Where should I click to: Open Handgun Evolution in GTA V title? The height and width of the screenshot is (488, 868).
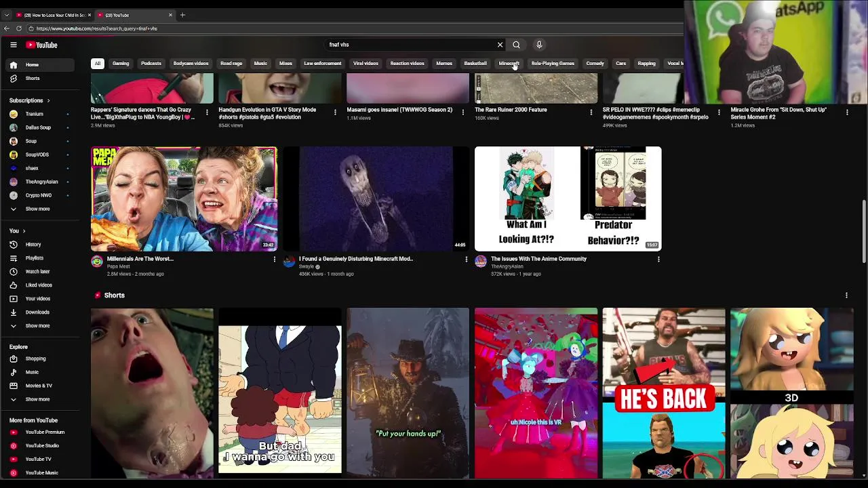point(267,113)
